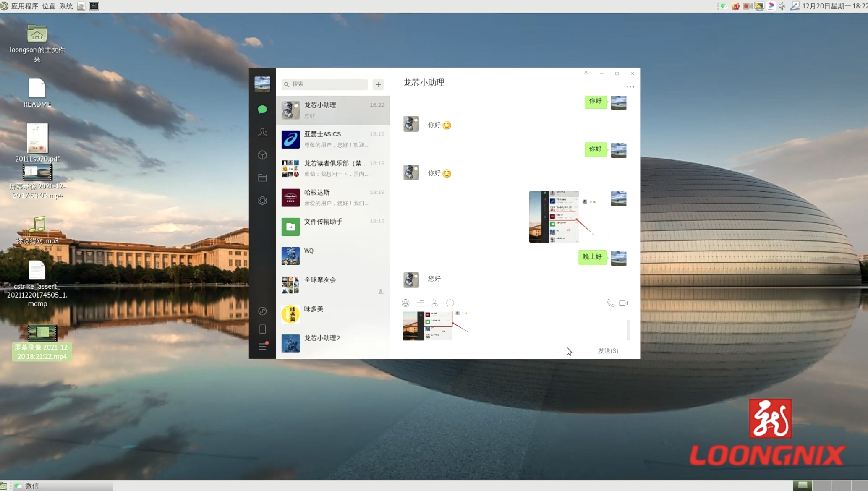Open the Favorites cube icon

[x=262, y=155]
